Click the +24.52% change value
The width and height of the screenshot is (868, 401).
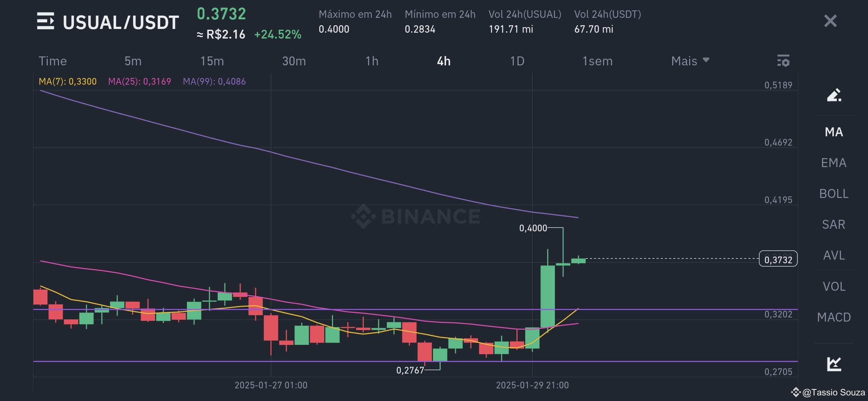(278, 35)
